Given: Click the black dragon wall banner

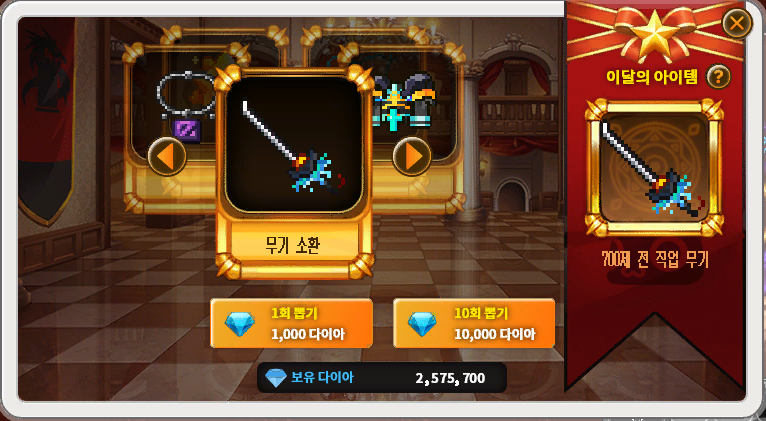Looking at the screenshot, I should pyautogui.click(x=46, y=122).
